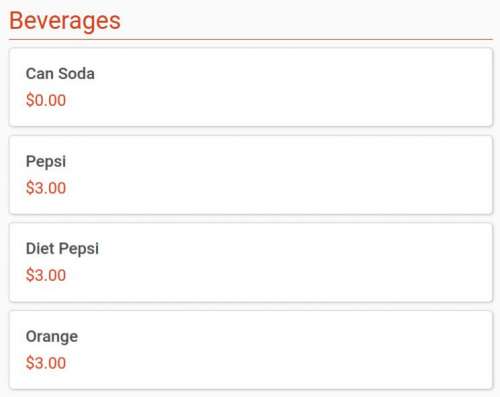500x397 pixels.
Task: Click the Can Soda item name
Action: click(x=60, y=74)
